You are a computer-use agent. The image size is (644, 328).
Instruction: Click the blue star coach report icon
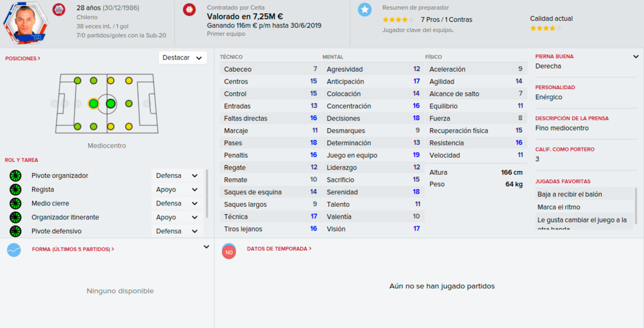[365, 9]
